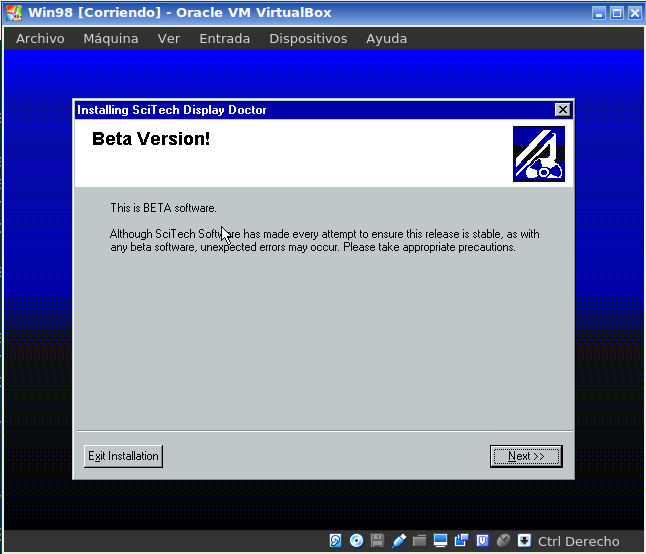This screenshot has height=554, width=646.
Task: Click the optical disc status icon
Action: [356, 540]
